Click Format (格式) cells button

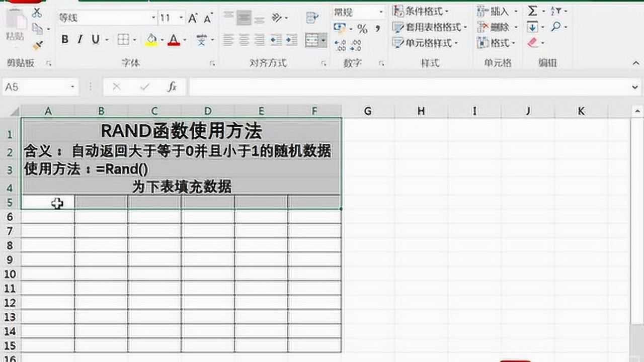click(497, 43)
